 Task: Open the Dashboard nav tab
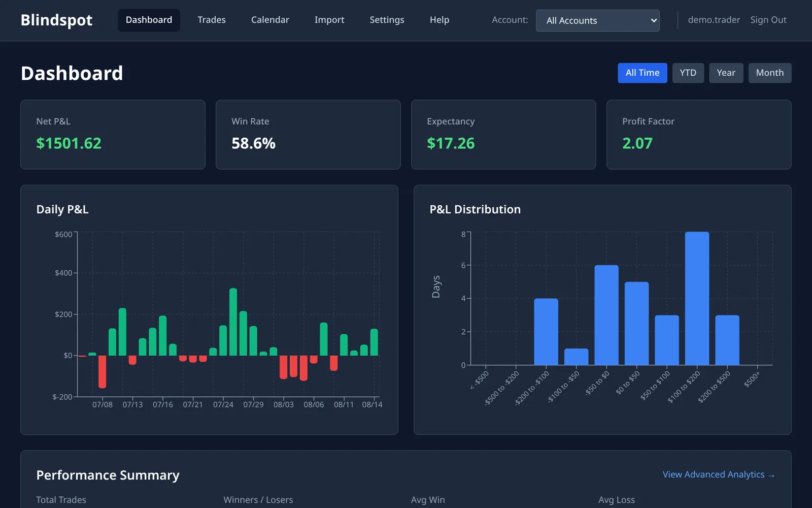point(149,20)
